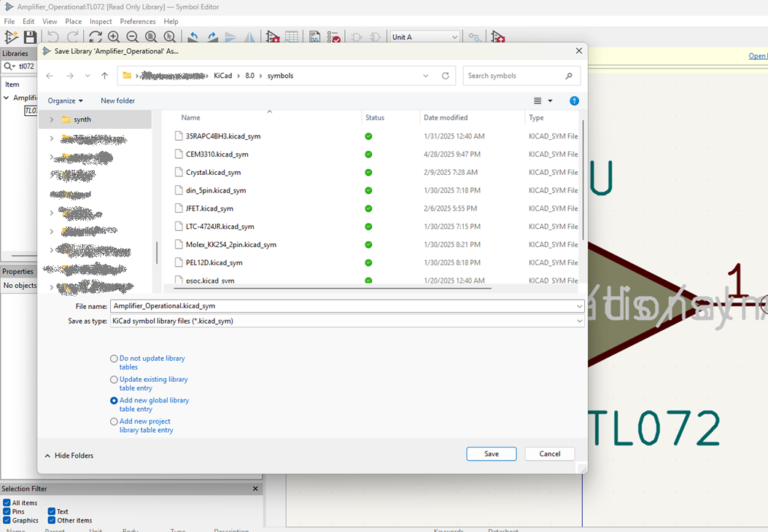This screenshot has height=532, width=768.
Task: Add symbol to schematic toolbar icon
Action: click(x=497, y=37)
